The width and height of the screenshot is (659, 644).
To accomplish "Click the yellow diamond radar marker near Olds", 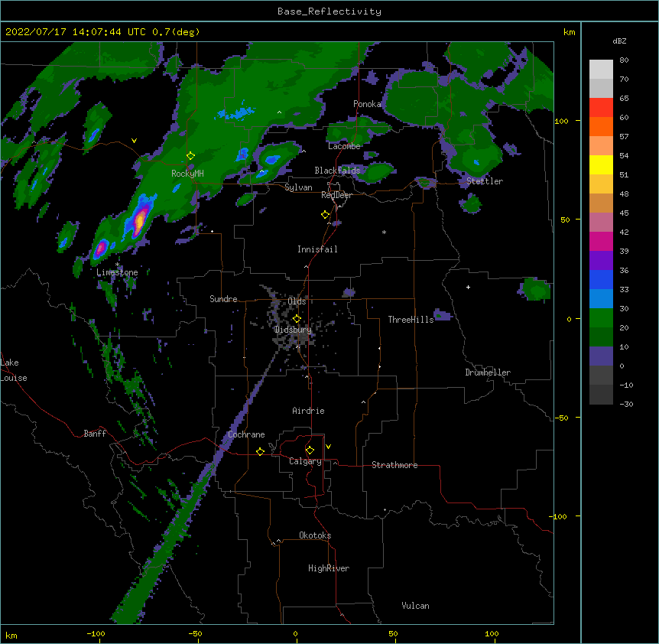I will click(297, 319).
